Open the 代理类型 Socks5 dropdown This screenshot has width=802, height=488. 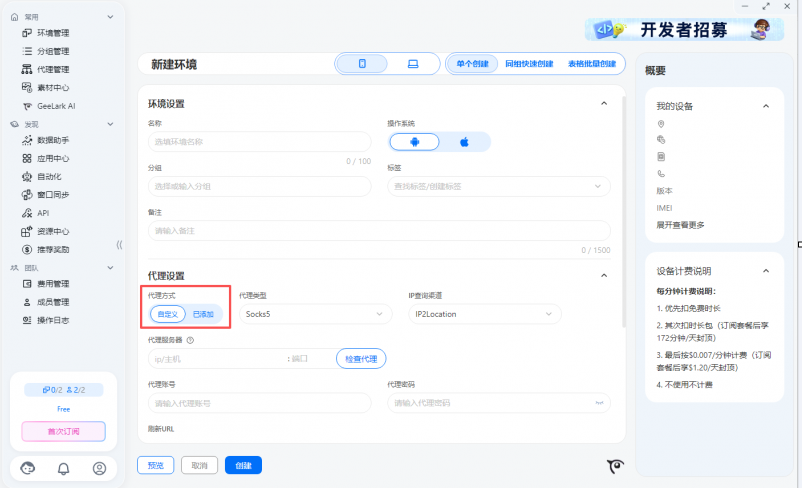(315, 314)
